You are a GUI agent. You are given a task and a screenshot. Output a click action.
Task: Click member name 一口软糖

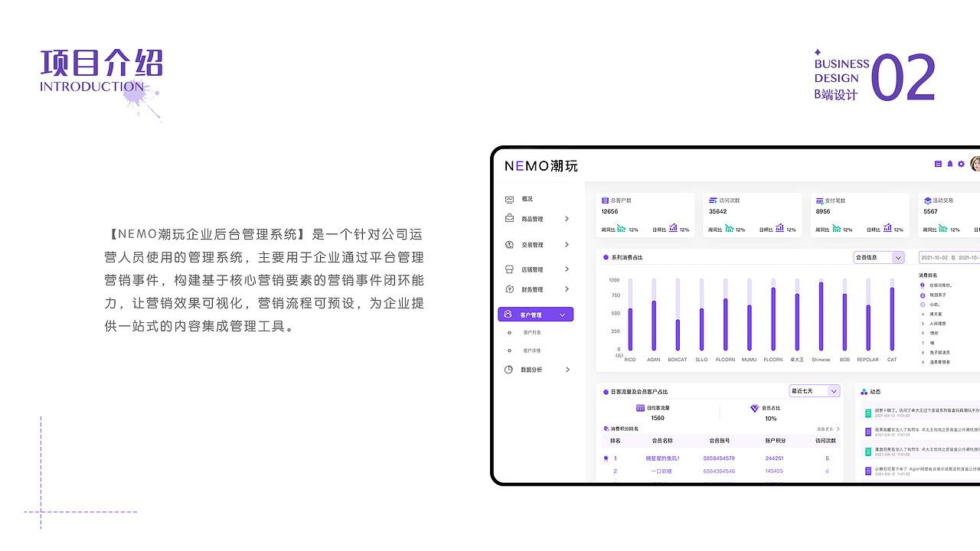click(x=661, y=471)
